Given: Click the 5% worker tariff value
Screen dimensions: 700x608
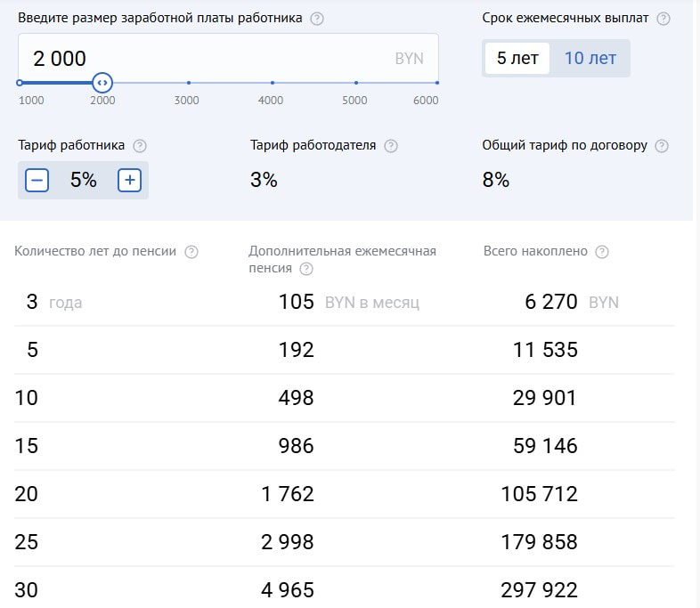Looking at the screenshot, I should click(84, 181).
